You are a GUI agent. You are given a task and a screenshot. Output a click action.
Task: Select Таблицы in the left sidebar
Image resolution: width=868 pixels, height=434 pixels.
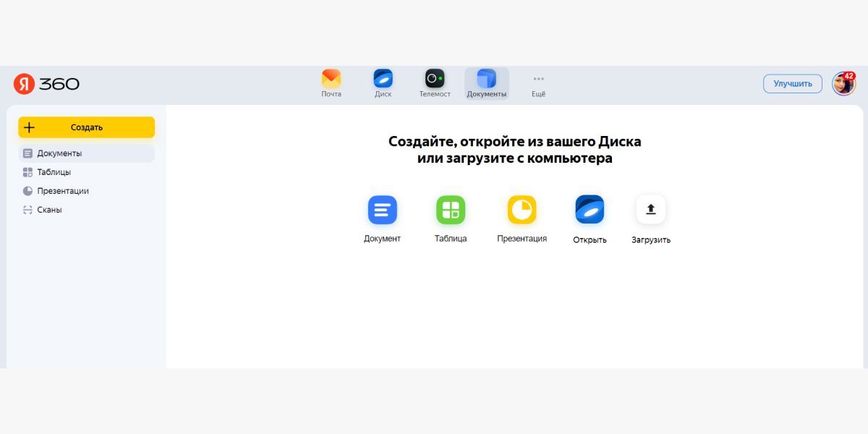click(86, 172)
